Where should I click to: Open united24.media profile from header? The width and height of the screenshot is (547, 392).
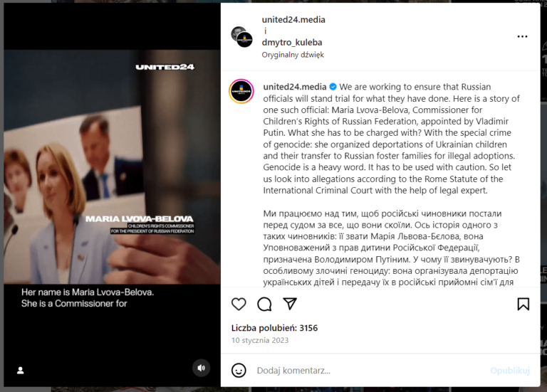tap(293, 20)
